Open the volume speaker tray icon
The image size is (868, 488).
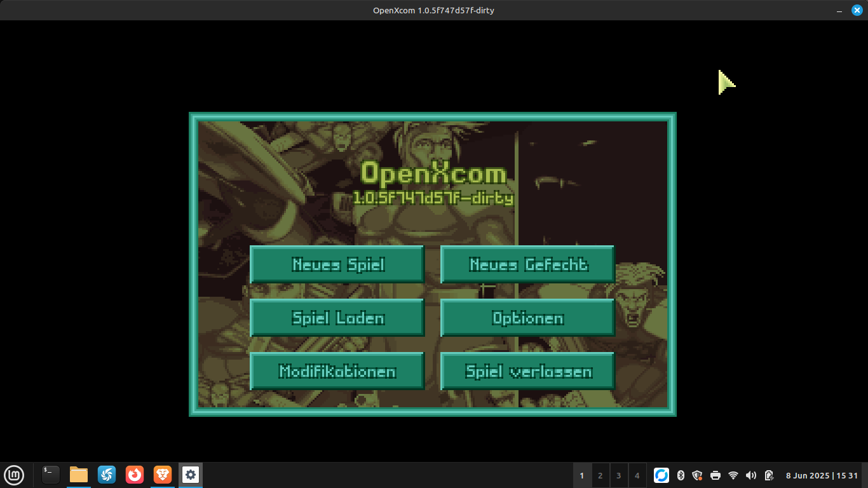pyautogui.click(x=751, y=475)
